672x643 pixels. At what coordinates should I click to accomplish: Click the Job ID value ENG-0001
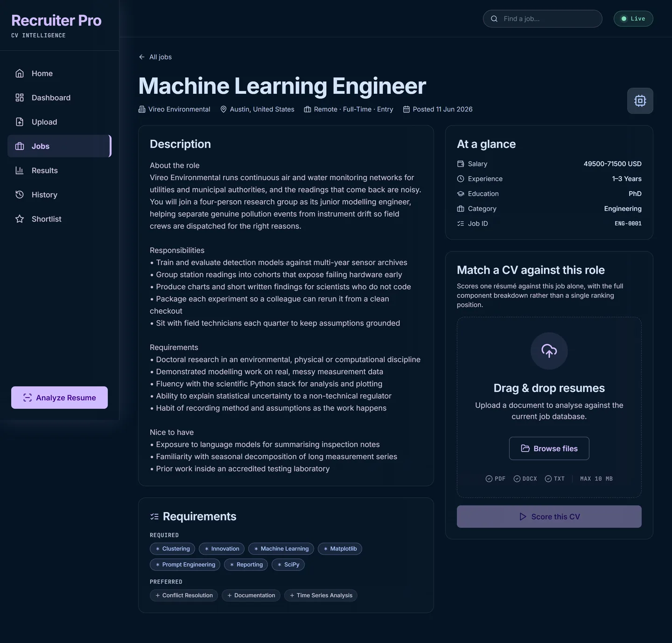tap(628, 224)
